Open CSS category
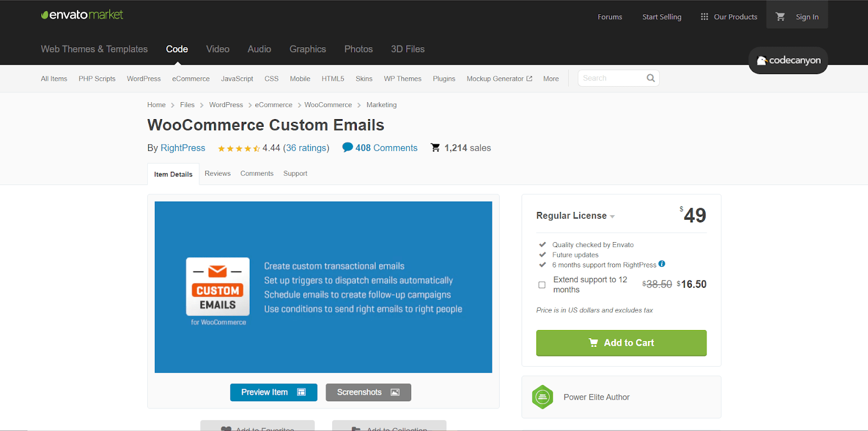The width and height of the screenshot is (868, 431). (x=271, y=79)
